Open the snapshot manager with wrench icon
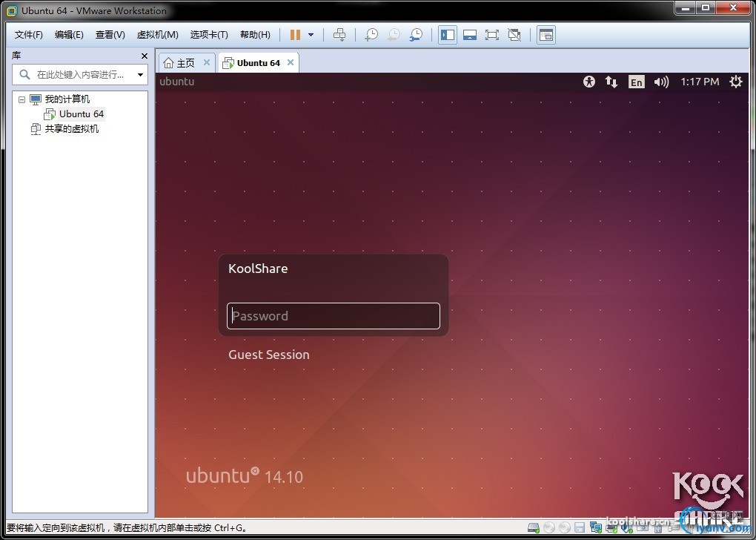Screen dimensions: 756x540 coord(416,35)
